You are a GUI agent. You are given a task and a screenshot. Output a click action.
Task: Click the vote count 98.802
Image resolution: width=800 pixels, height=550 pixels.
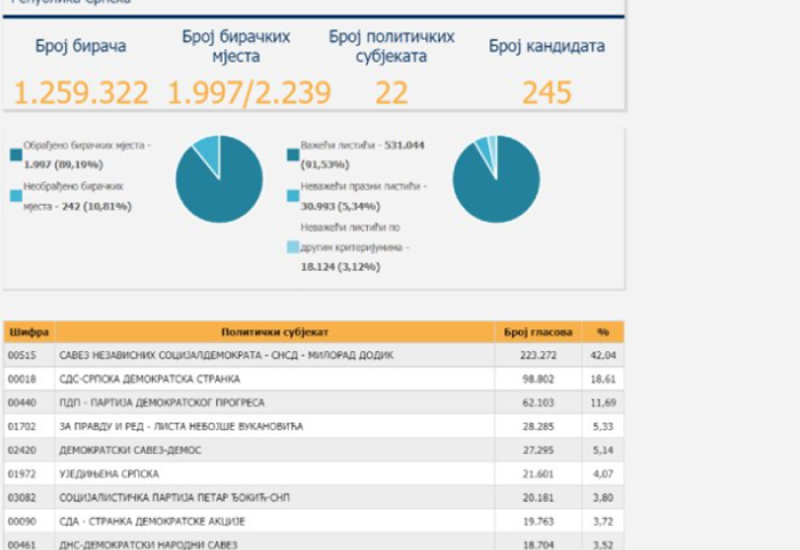coord(538,379)
